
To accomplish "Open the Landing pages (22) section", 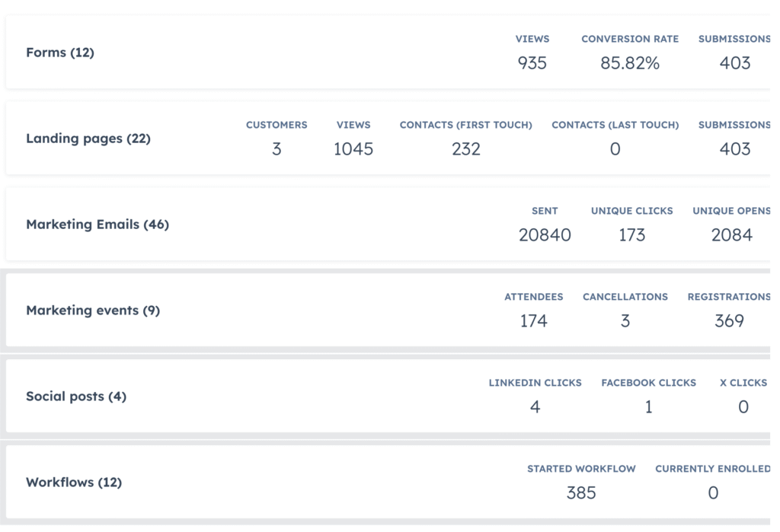I will [88, 139].
